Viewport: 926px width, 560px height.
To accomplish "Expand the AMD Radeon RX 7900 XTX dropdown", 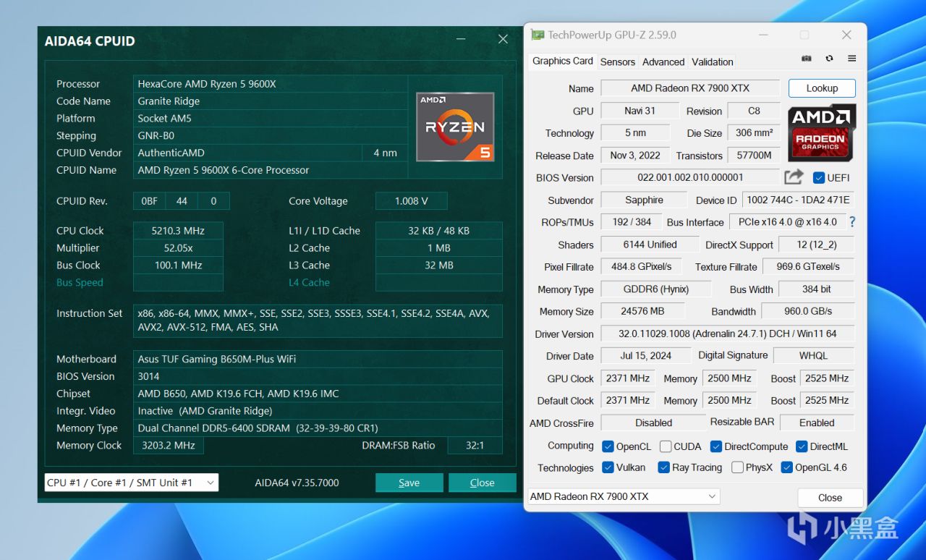I will [x=624, y=496].
